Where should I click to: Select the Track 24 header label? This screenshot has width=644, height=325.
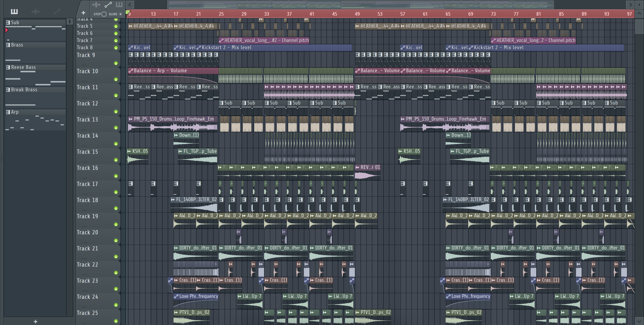click(87, 297)
